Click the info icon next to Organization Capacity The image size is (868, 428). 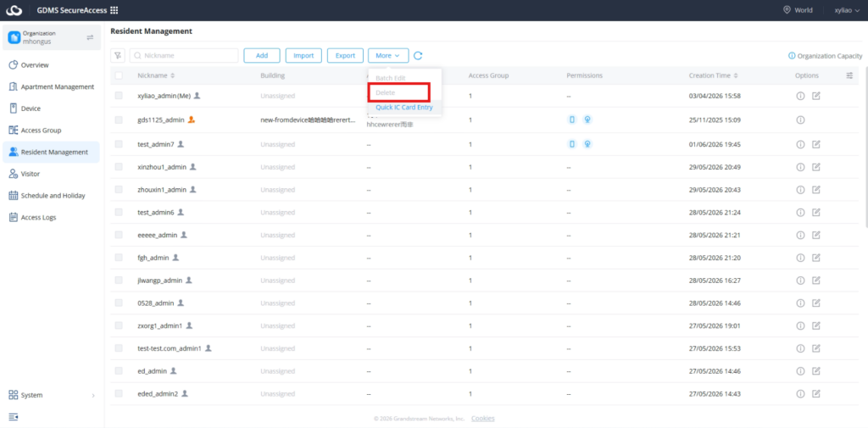pyautogui.click(x=792, y=56)
